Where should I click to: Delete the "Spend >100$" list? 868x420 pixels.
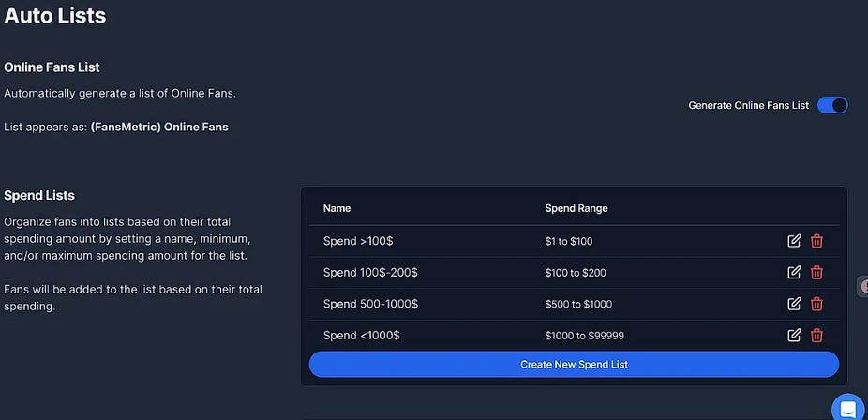click(x=816, y=241)
